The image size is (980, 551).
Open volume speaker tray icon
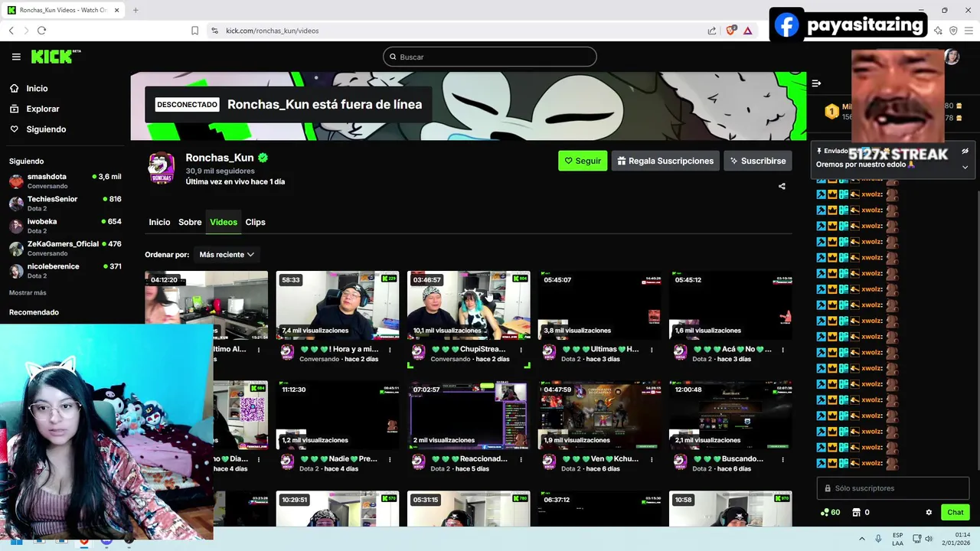tap(929, 539)
